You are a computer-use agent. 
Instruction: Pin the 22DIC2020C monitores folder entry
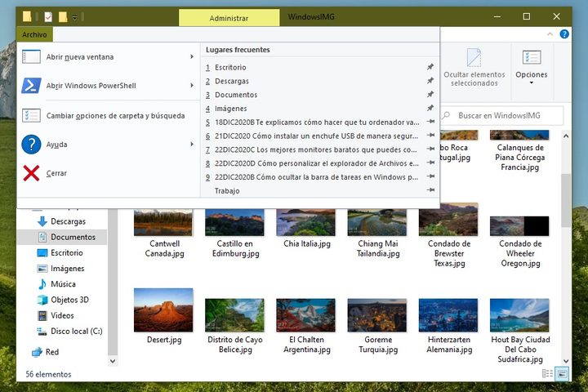(430, 149)
